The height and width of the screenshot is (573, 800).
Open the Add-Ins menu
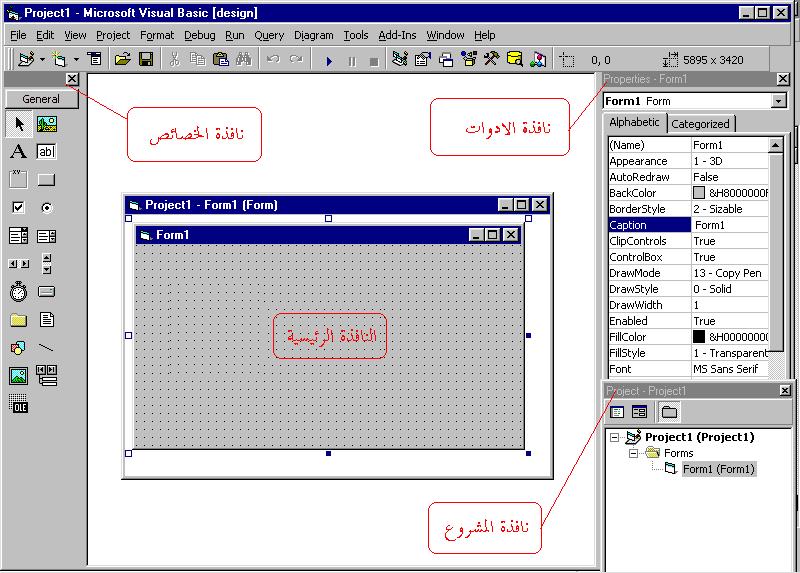[397, 35]
